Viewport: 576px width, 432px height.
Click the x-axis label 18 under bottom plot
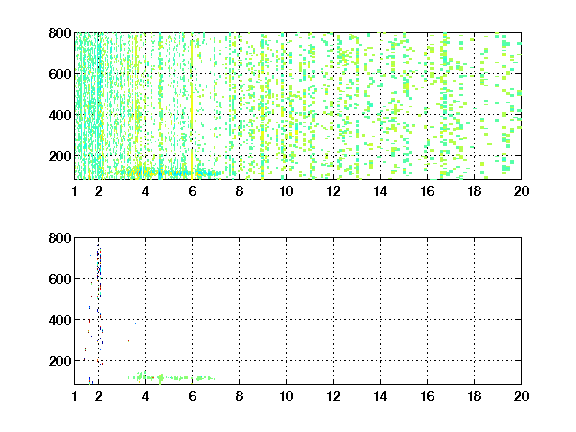point(474,396)
